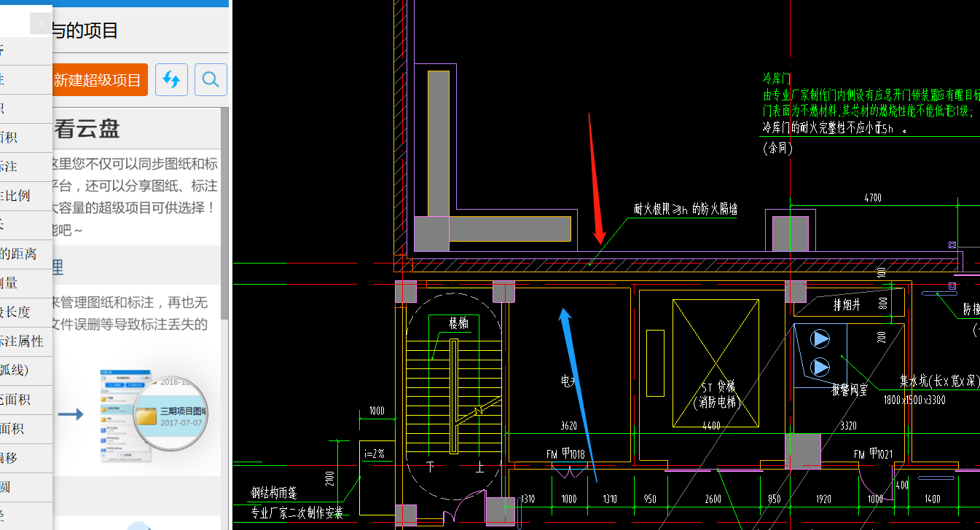This screenshot has height=530, width=980.
Task: Click the FM 甲1018 door label
Action: pyautogui.click(x=566, y=454)
